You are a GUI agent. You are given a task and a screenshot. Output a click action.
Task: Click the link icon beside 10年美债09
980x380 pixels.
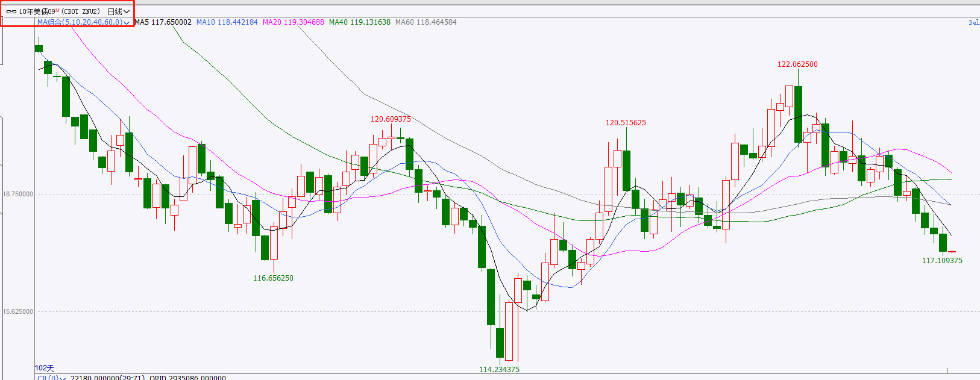coord(11,11)
